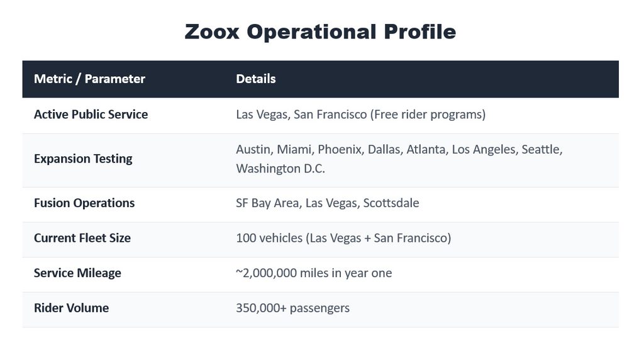The height and width of the screenshot is (340, 644).
Task: Select the Metric / Parameter column header
Action: click(x=89, y=79)
